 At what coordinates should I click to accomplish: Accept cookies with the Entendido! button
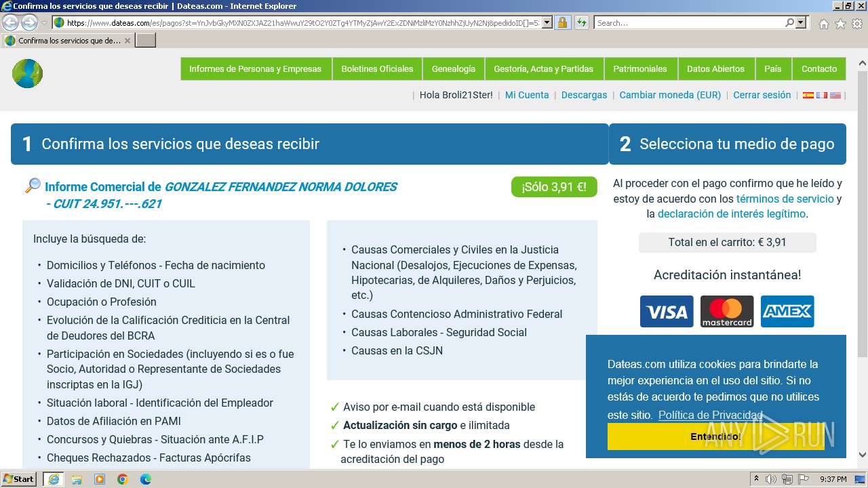point(716,436)
